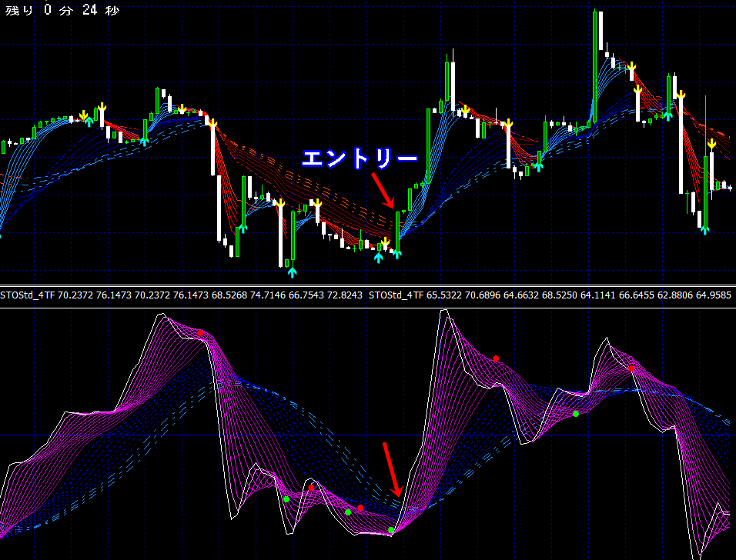Select indicator value 72.8243
This screenshot has height=560, width=736.
(345, 295)
